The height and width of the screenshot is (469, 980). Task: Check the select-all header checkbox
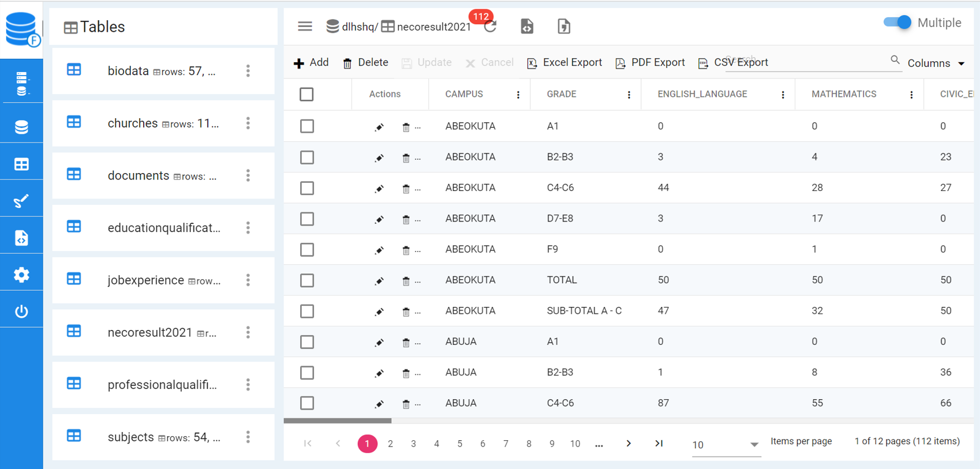[x=306, y=95]
